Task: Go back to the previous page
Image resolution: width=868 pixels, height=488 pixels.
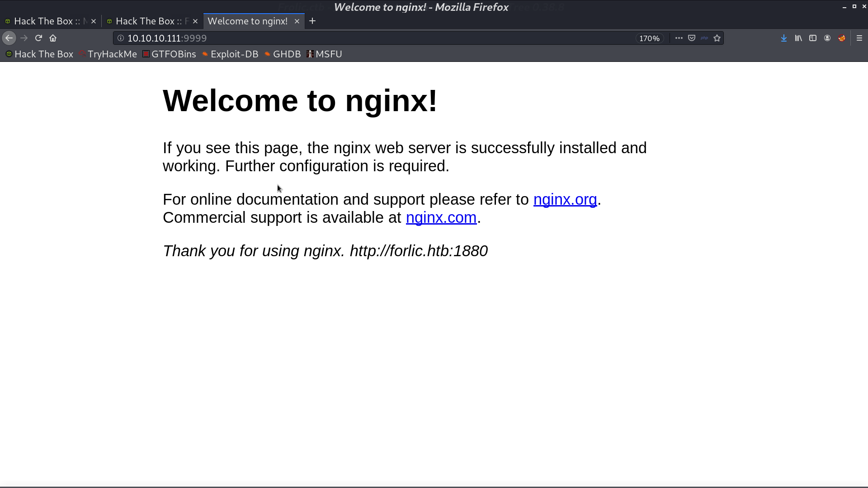Action: pyautogui.click(x=9, y=38)
